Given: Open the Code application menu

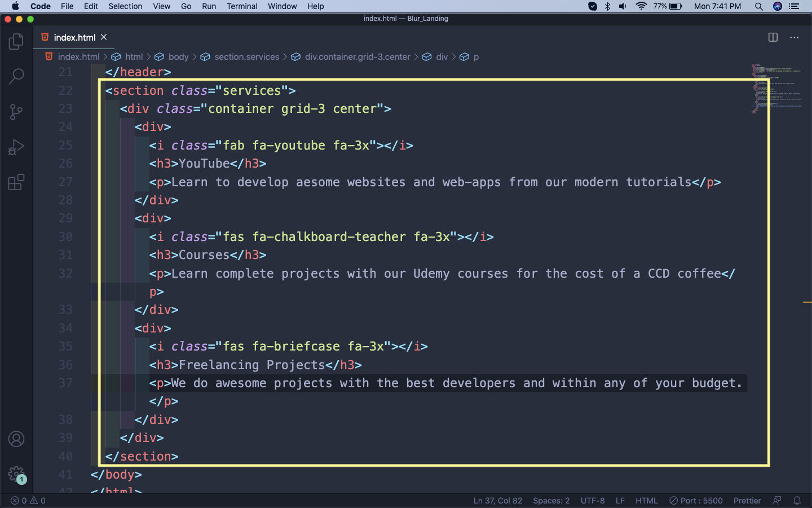Looking at the screenshot, I should click(41, 6).
